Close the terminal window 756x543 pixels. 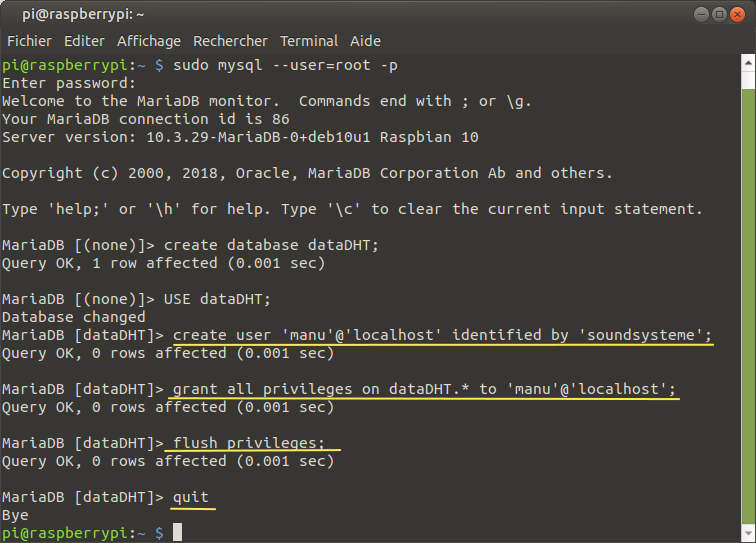coord(737,14)
